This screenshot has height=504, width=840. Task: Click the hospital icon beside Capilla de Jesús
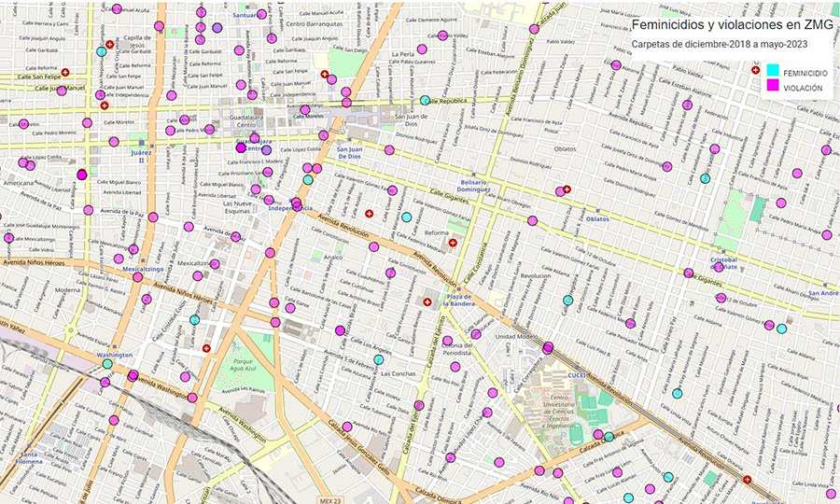[109, 44]
